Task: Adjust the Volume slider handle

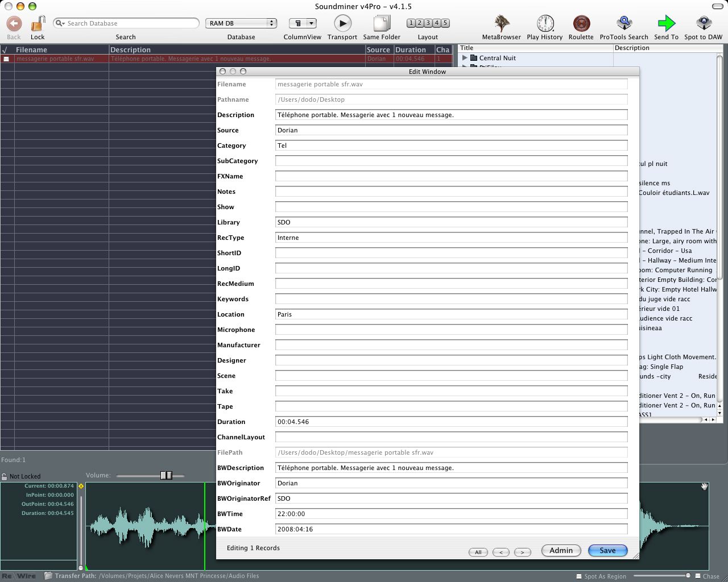Action: 166,475
